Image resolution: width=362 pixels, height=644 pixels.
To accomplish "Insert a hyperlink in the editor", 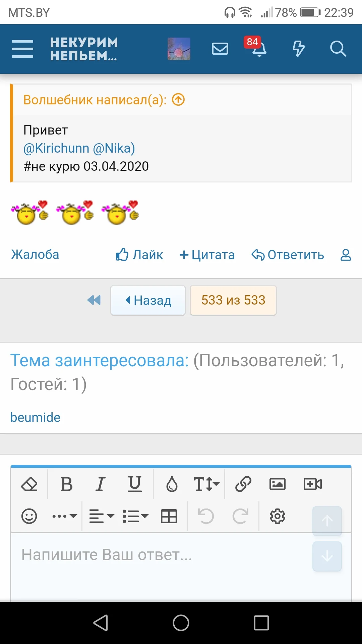I will (242, 483).
